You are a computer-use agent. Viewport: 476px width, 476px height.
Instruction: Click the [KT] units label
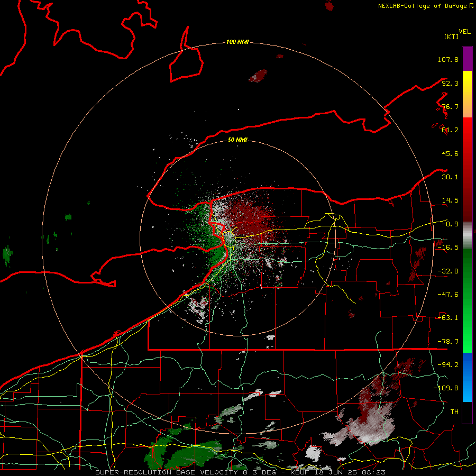pos(452,36)
